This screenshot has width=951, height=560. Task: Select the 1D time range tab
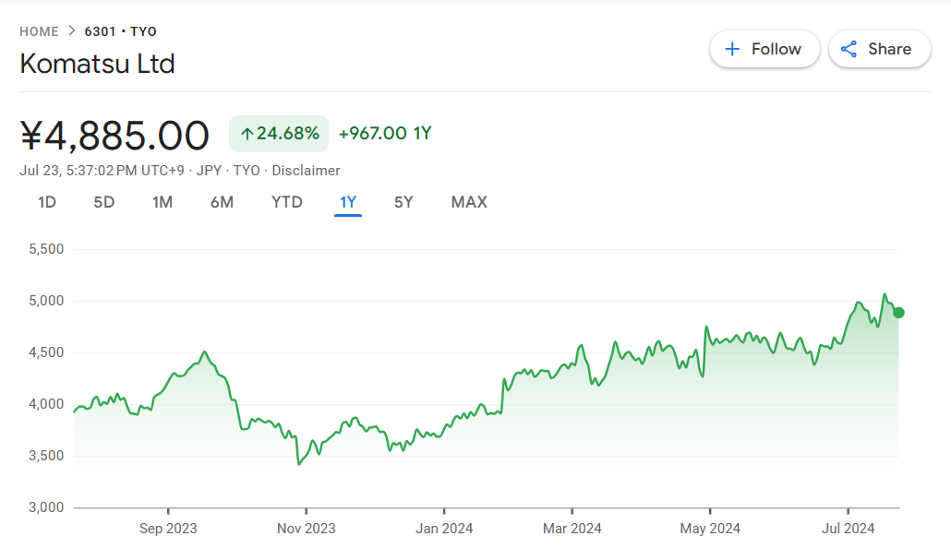(47, 202)
